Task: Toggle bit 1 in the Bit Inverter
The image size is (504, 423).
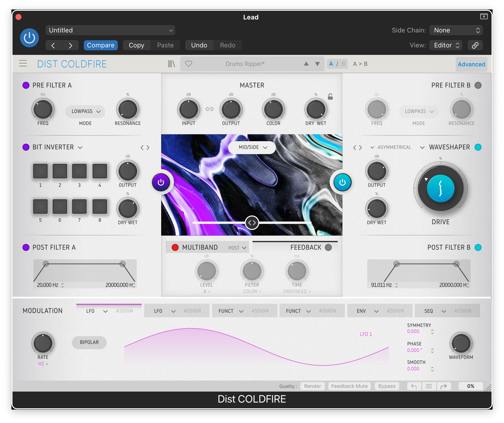Action: pos(40,171)
